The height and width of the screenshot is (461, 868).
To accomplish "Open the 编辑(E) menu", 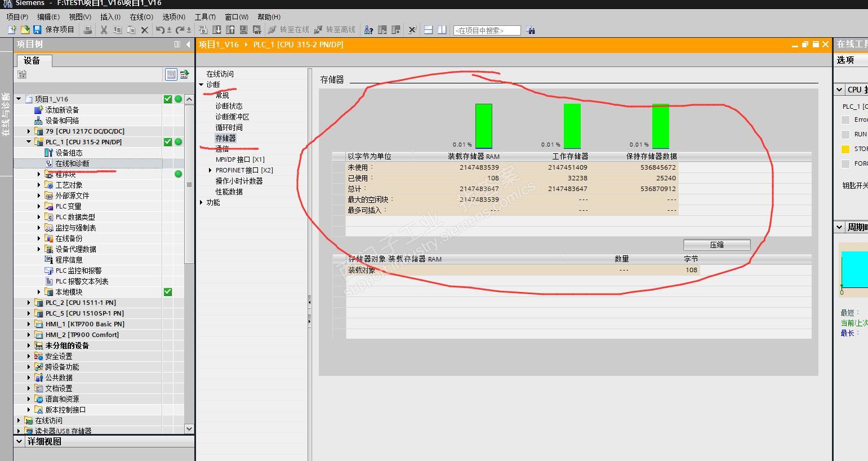I will pyautogui.click(x=48, y=17).
